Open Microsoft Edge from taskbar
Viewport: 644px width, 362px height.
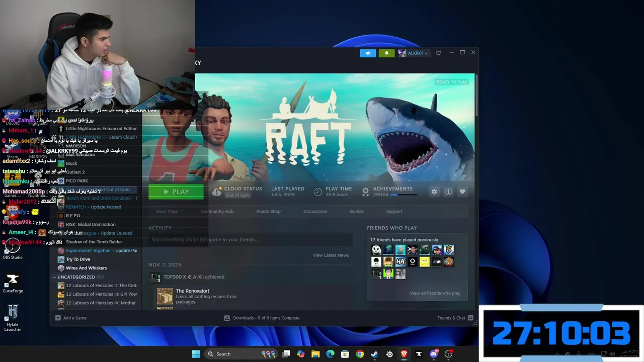[x=330, y=354]
